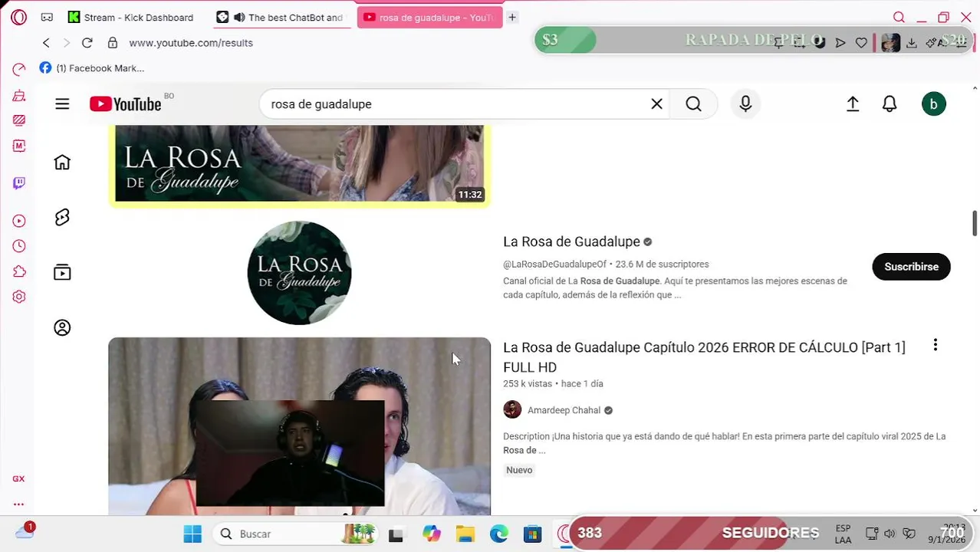Run search with the magnifier button
Viewport: 980px width, 552px height.
click(x=694, y=104)
